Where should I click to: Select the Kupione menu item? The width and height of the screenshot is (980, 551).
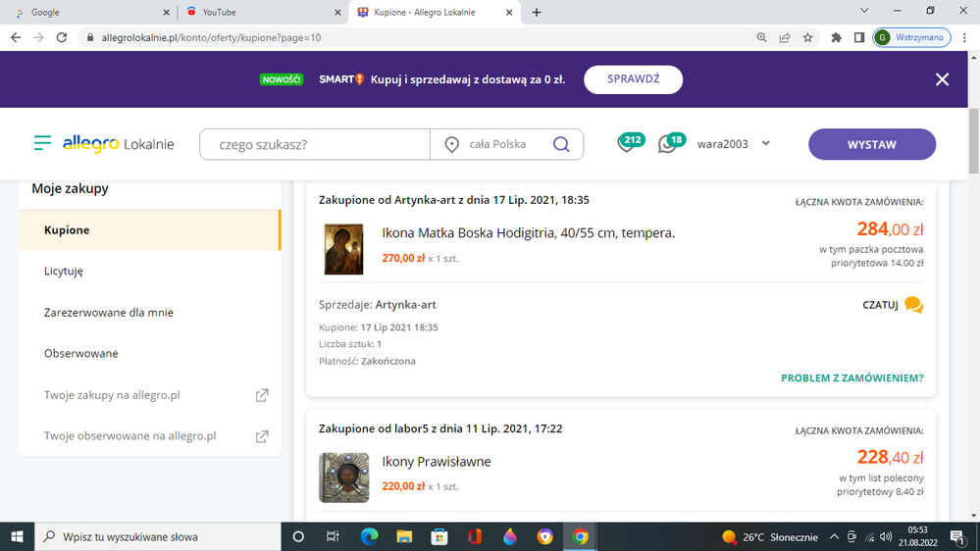coord(149,229)
